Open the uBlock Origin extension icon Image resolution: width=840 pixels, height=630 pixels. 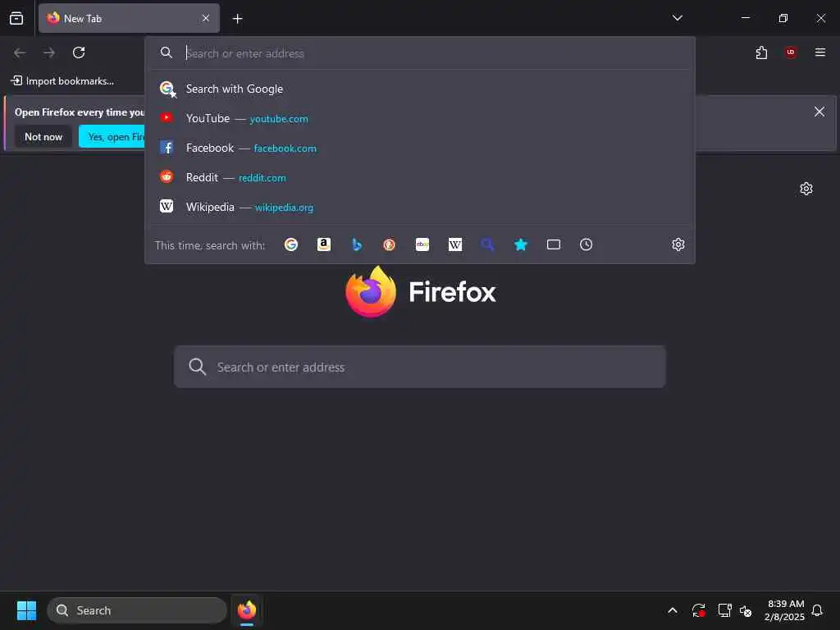791,52
